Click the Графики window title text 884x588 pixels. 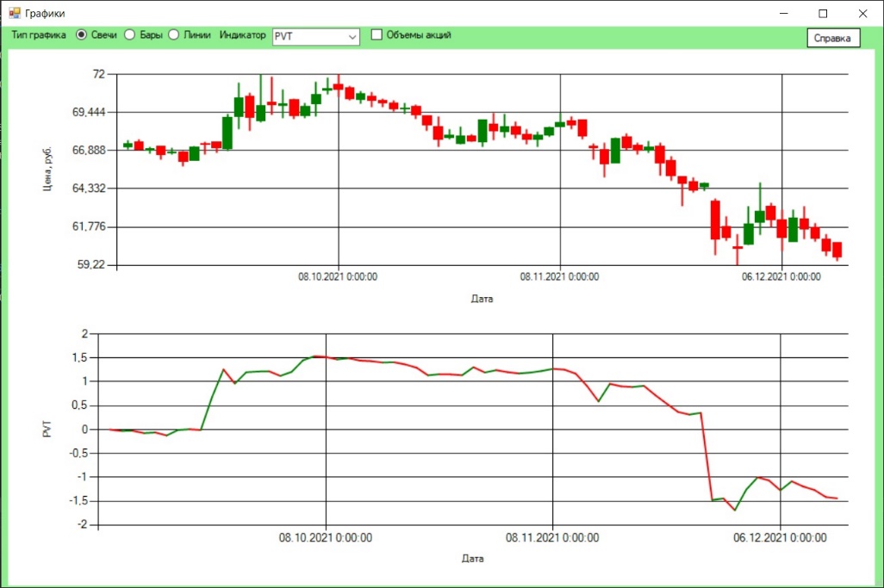coord(45,13)
